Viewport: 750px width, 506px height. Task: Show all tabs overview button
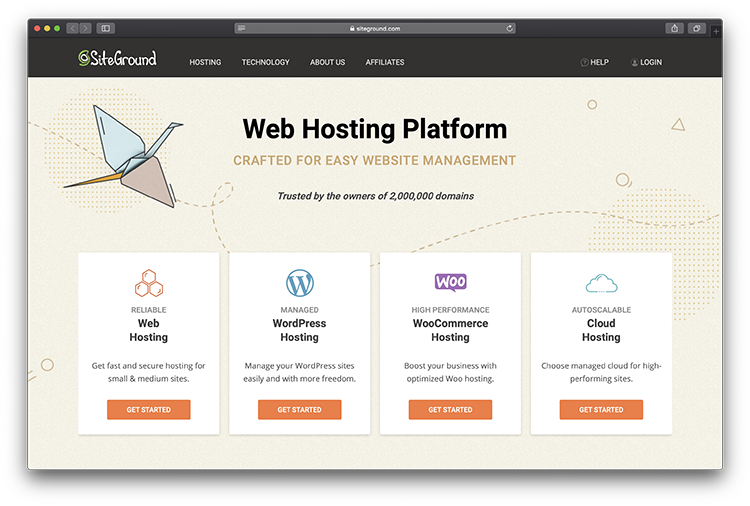(697, 28)
